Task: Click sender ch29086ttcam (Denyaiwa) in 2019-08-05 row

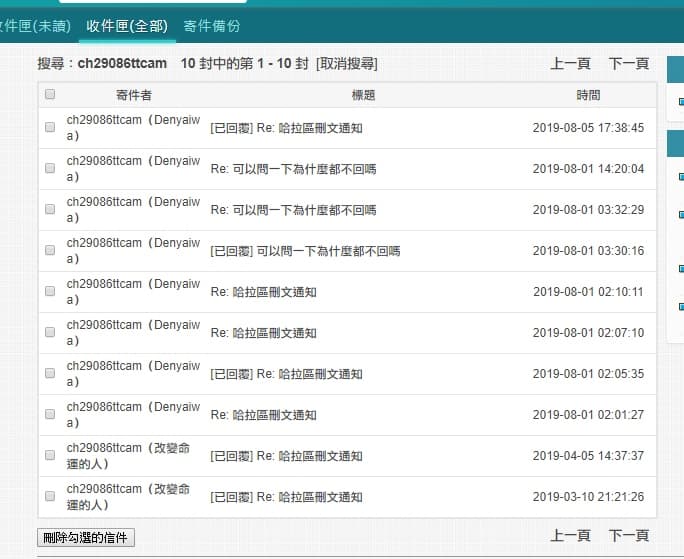Action: 133,127
